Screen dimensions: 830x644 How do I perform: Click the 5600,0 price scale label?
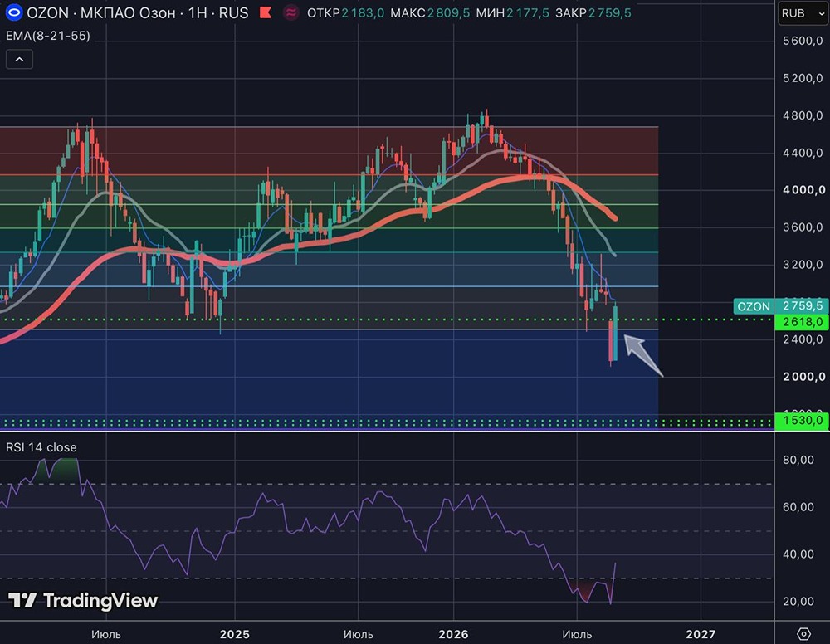803,40
